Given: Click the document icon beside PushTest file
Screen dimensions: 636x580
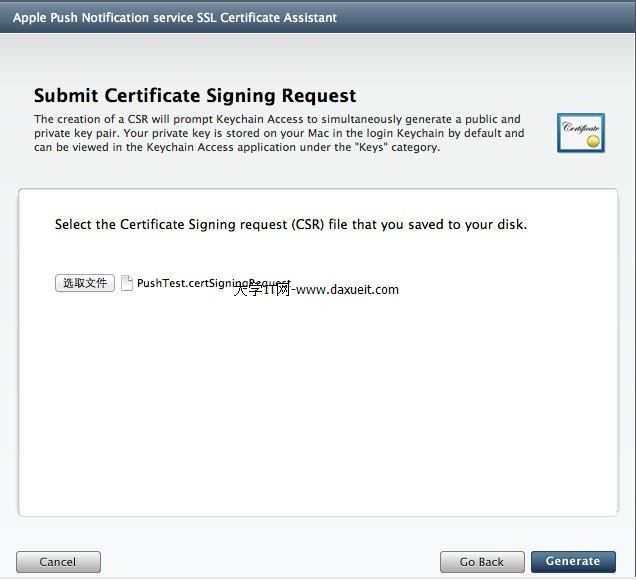Looking at the screenshot, I should [126, 283].
